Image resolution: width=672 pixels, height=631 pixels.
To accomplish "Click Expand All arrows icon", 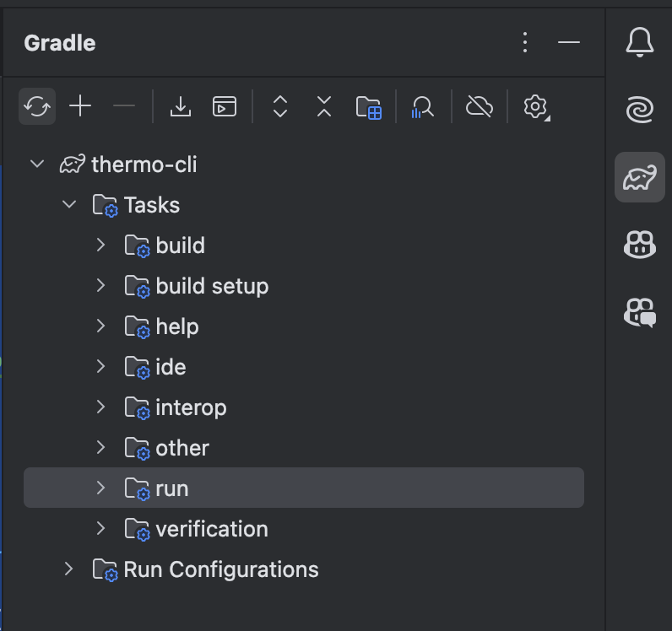I will [x=280, y=106].
